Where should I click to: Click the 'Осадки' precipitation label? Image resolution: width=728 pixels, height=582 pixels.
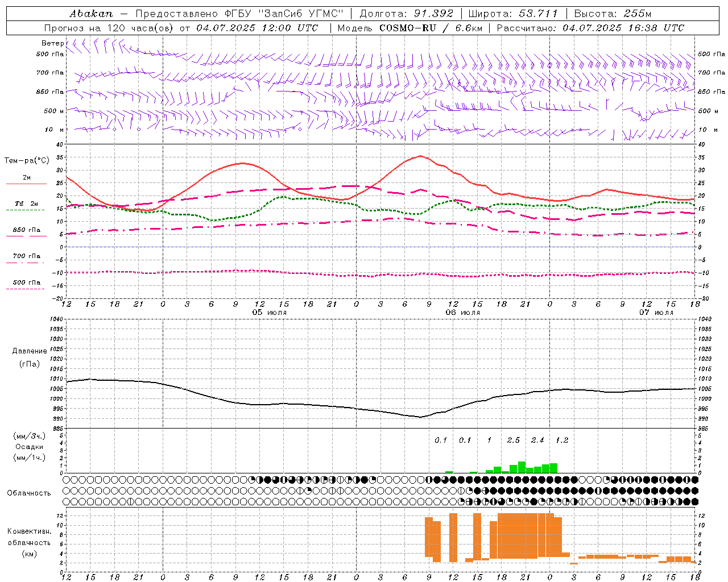pos(30,447)
